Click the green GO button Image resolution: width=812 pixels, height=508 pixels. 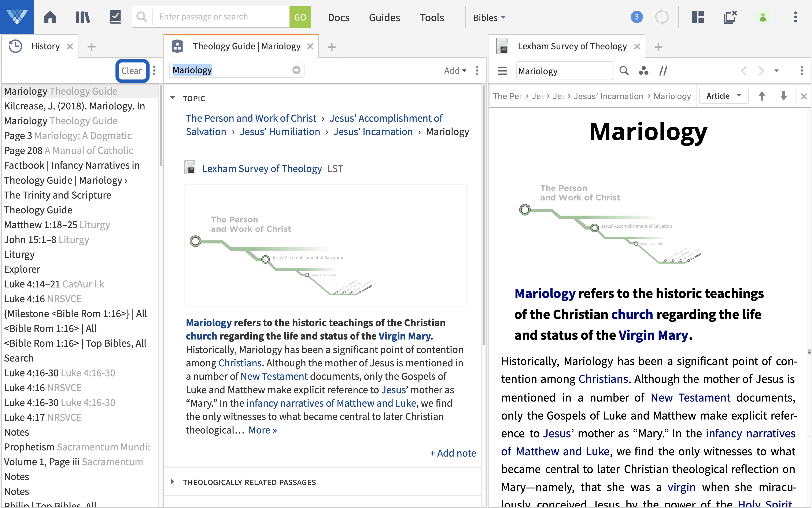(x=300, y=17)
